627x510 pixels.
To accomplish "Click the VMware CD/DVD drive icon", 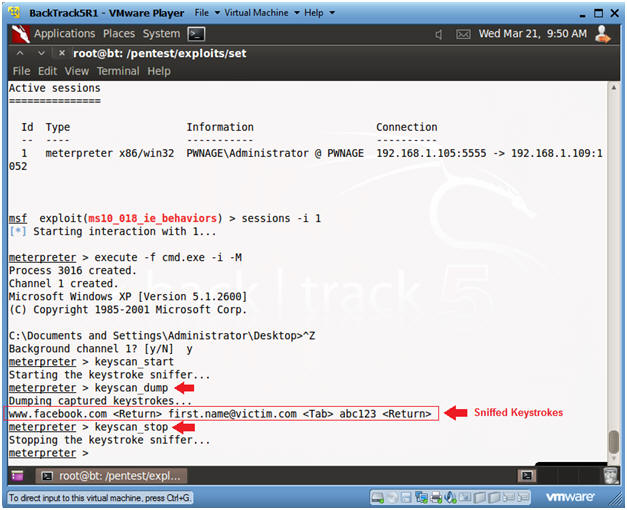I will [392, 497].
